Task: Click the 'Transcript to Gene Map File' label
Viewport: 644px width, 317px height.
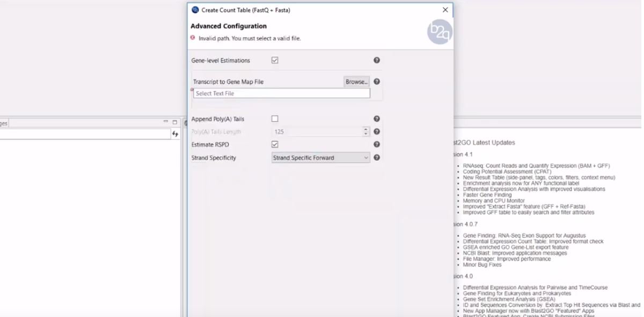Action: coord(228,82)
